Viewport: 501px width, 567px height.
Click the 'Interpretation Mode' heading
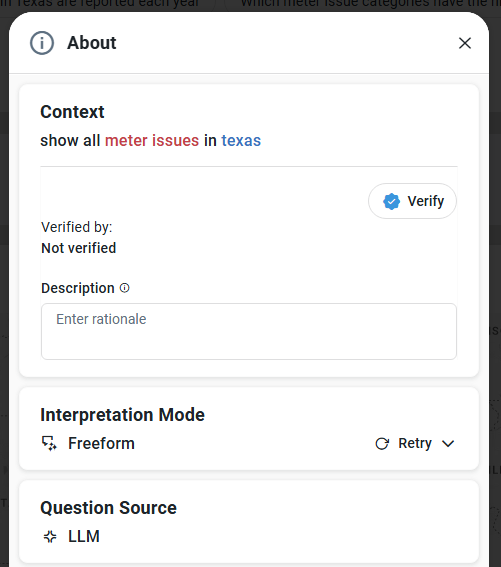[123, 415]
